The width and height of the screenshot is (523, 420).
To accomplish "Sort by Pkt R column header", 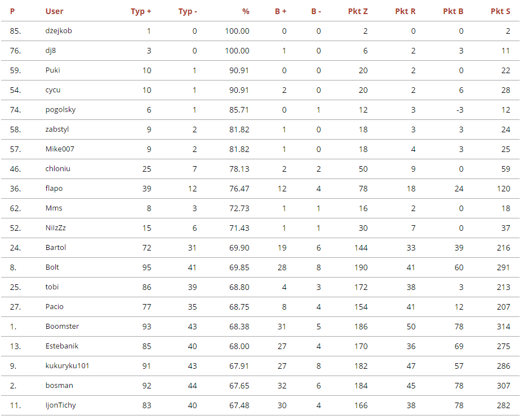I will [405, 11].
